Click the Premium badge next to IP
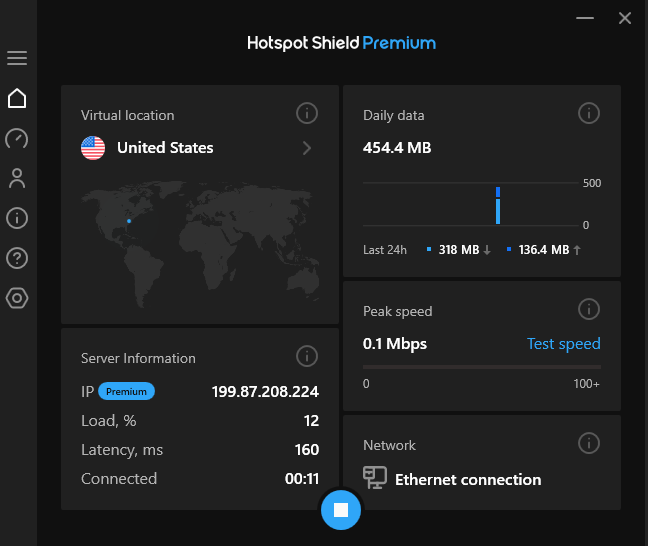Screen dimensions: 648x546 tap(126, 391)
